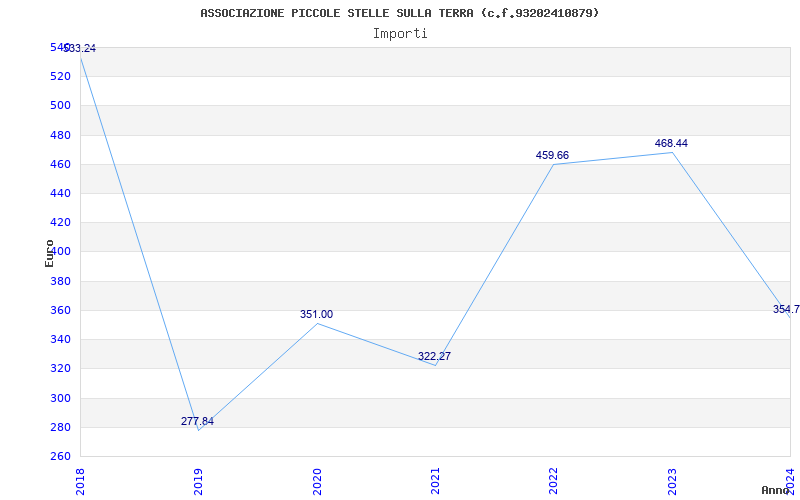Image resolution: width=800 pixels, height=500 pixels.
Task: Click the 520 y-axis tick label
Action: pyautogui.click(x=60, y=77)
